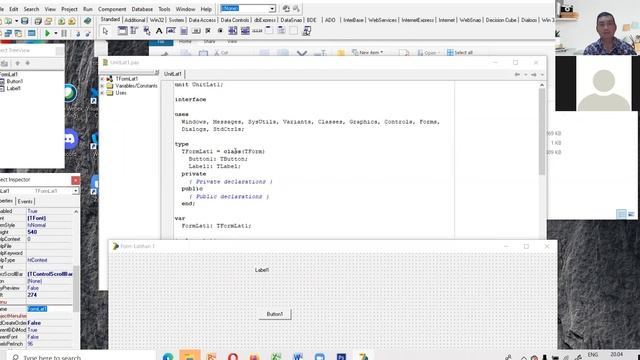Pick the RadioButton component from palette

[x=220, y=31]
